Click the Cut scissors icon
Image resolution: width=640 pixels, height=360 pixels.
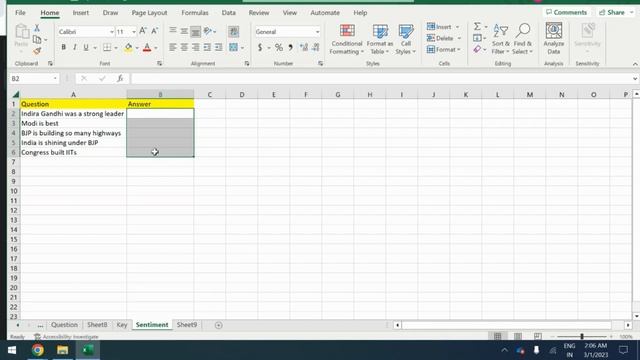(37, 28)
